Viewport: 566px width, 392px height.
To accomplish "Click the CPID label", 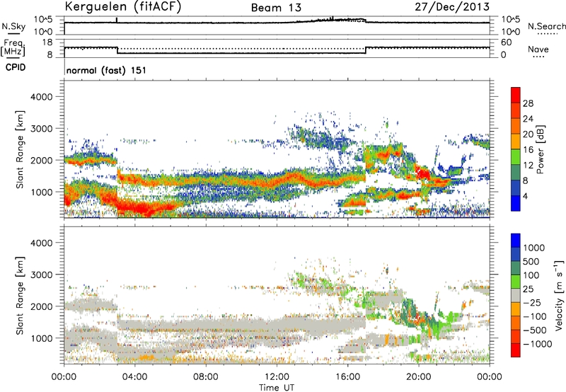I will coord(16,67).
